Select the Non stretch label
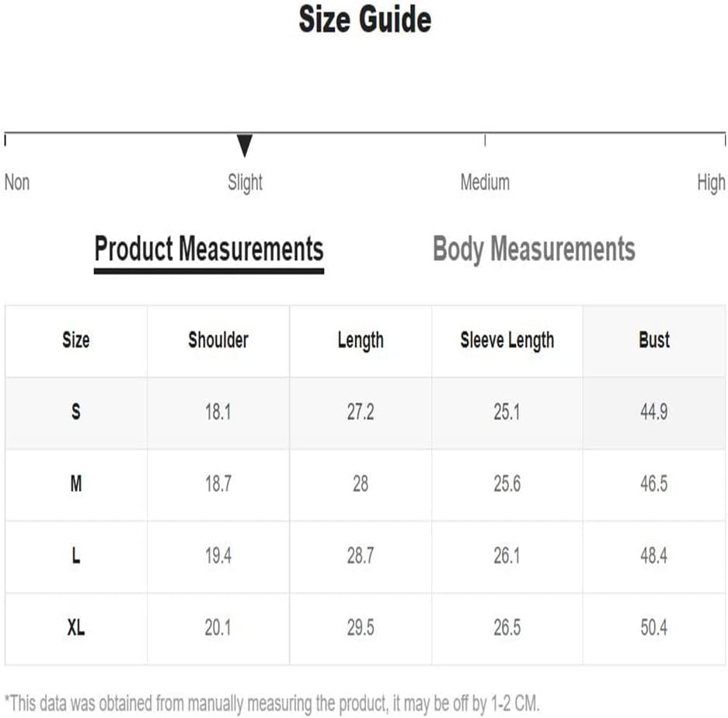This screenshot has width=728, height=718. [x=17, y=182]
